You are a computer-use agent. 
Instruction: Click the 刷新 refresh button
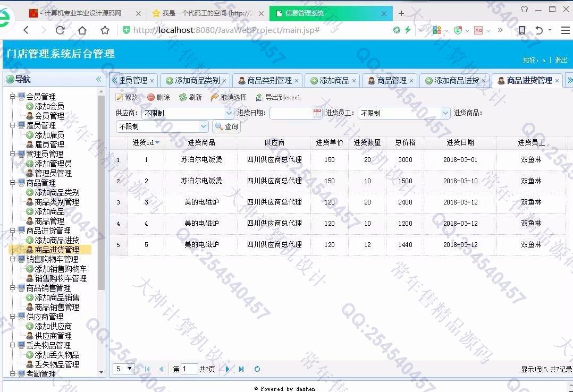coord(190,97)
